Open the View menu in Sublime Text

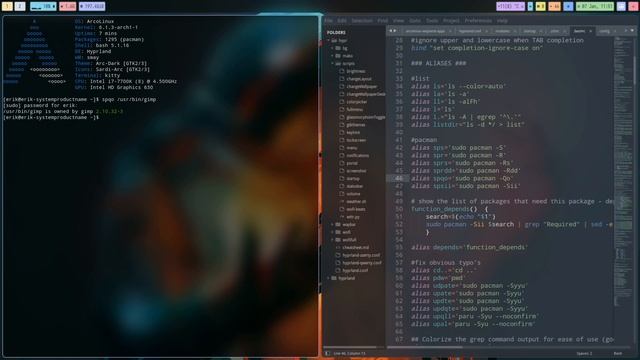[x=398, y=20]
